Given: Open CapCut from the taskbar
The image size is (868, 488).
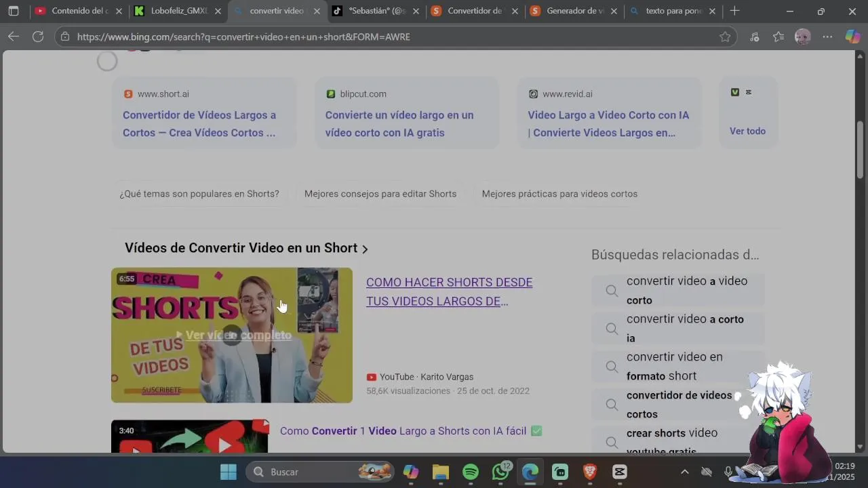Looking at the screenshot, I should (x=620, y=472).
